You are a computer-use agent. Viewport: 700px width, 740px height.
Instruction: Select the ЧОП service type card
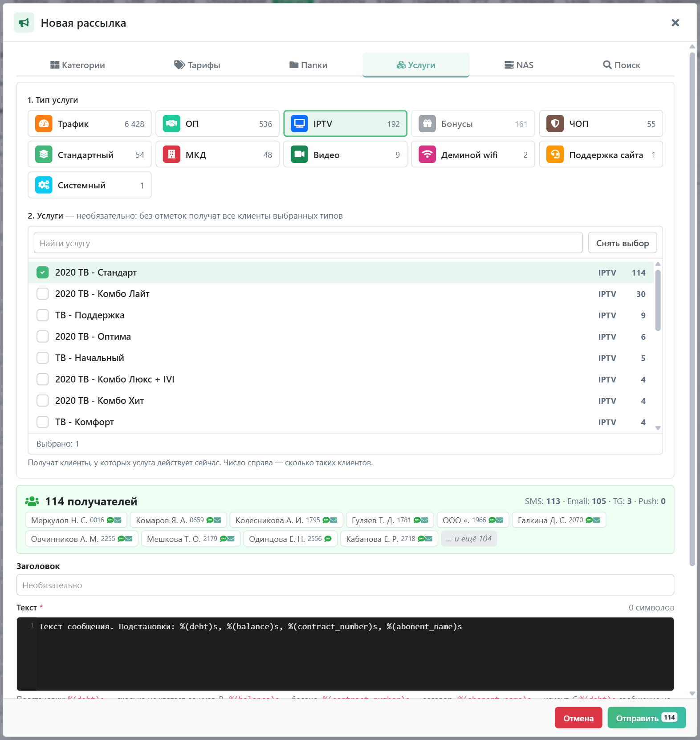pos(601,124)
